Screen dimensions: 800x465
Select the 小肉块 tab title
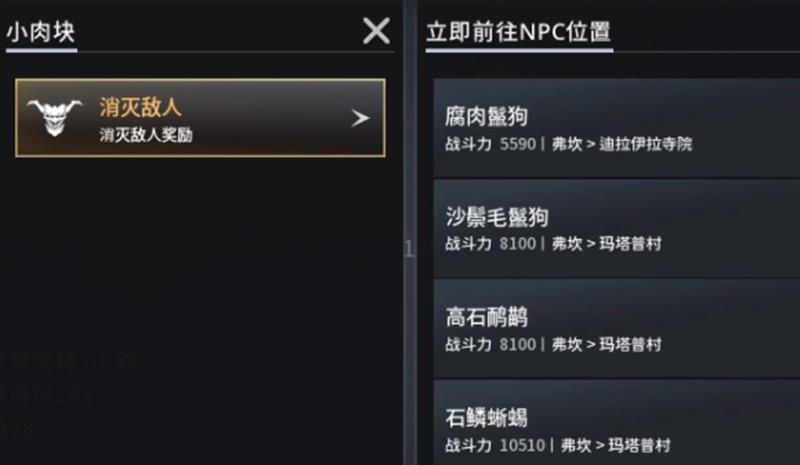tap(40, 32)
